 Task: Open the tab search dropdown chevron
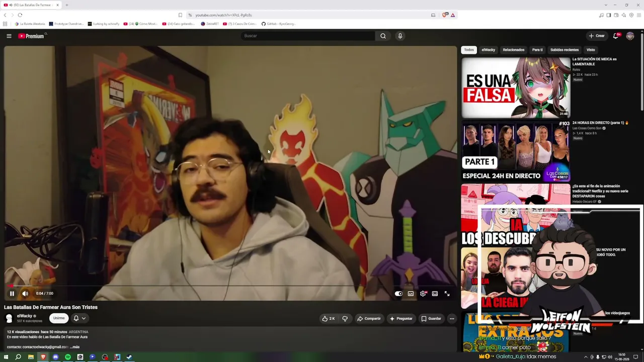pos(606,5)
